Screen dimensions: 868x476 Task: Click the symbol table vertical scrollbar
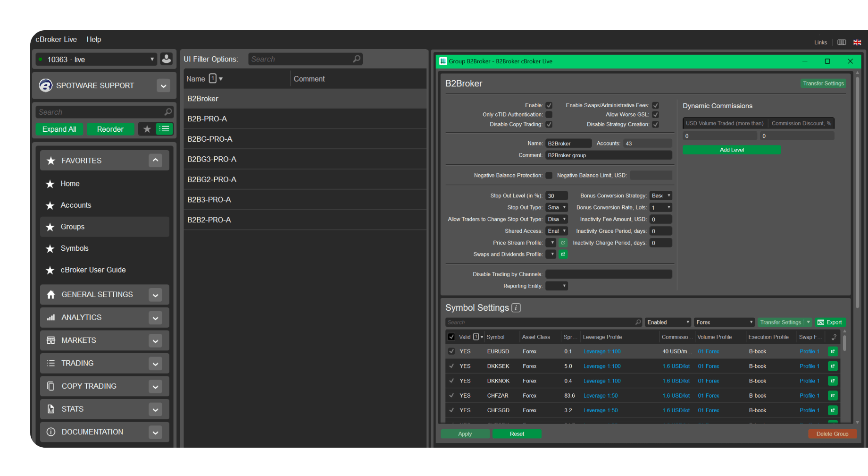(844, 342)
